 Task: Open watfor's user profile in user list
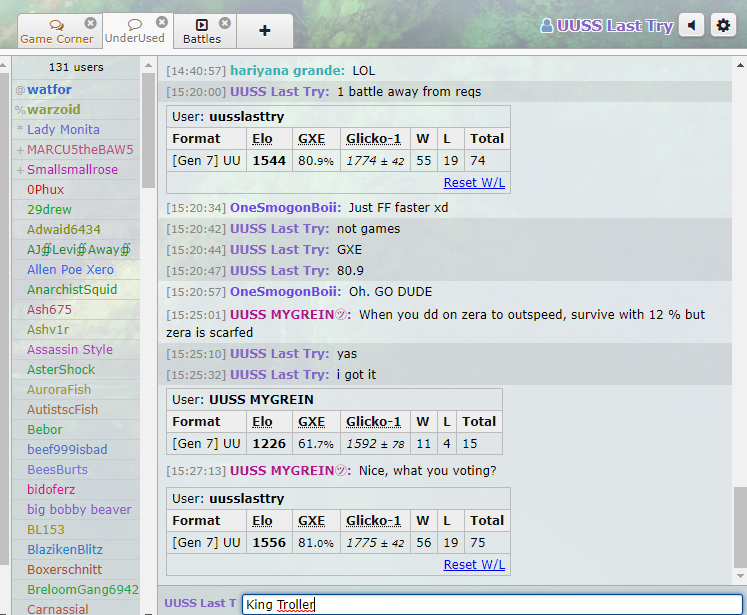tap(49, 90)
